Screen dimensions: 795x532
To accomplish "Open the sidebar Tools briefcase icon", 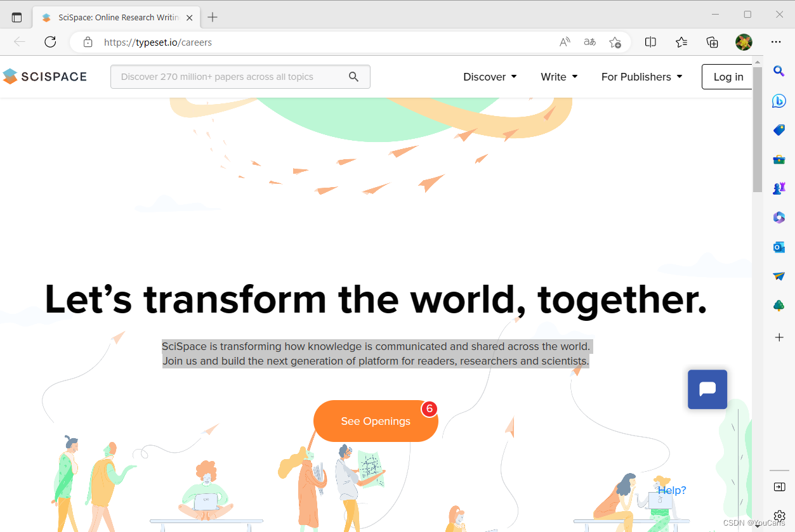I will [779, 159].
